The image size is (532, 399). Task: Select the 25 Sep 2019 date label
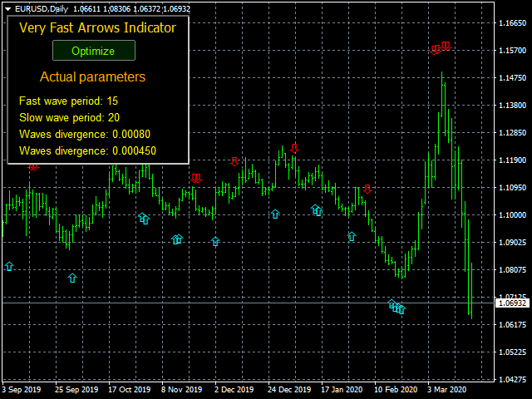[76, 390]
